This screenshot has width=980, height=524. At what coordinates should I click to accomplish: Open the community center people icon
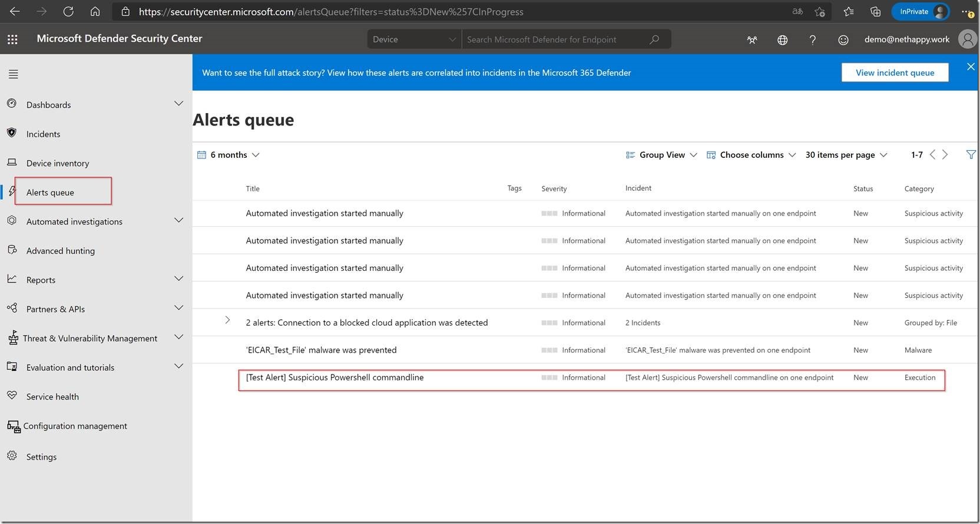point(752,39)
